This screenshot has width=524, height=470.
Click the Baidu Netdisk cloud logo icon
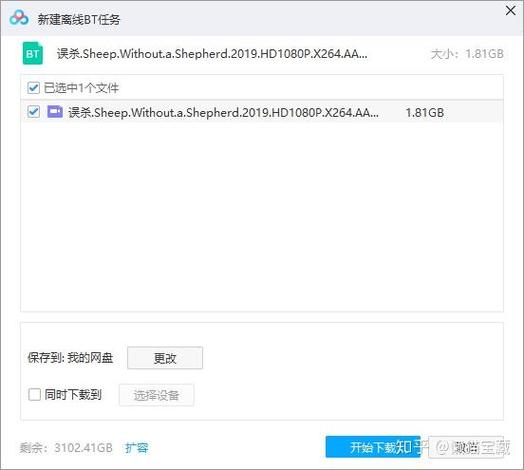(19, 18)
